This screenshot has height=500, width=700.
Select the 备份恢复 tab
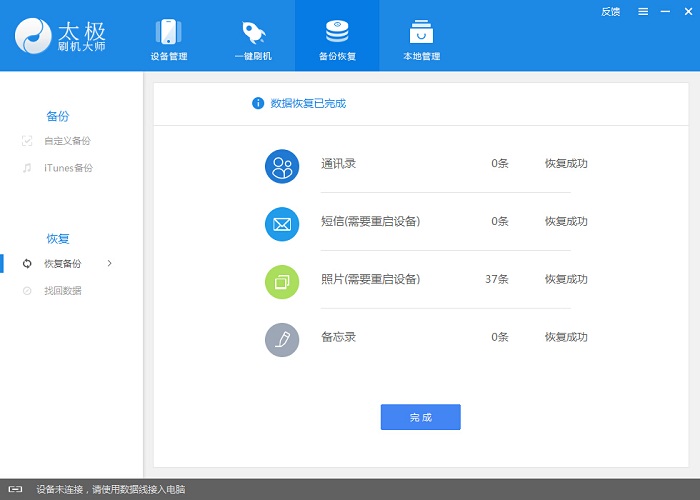tap(337, 38)
